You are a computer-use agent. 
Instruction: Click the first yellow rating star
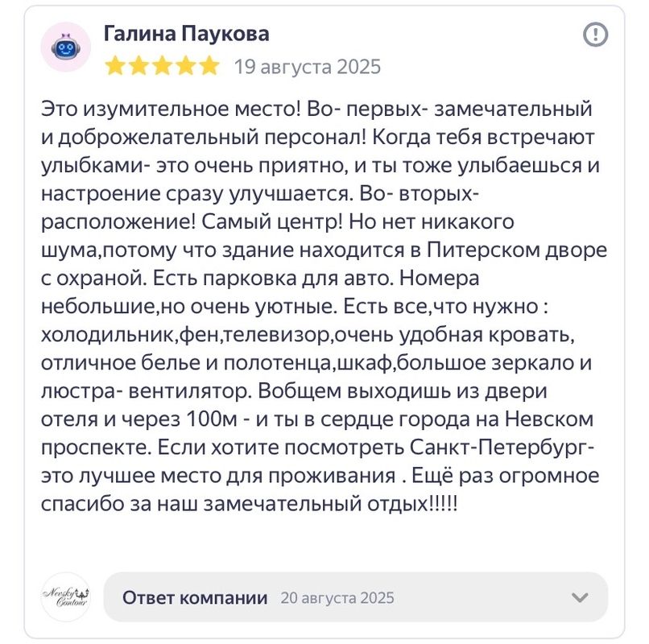[x=116, y=66]
